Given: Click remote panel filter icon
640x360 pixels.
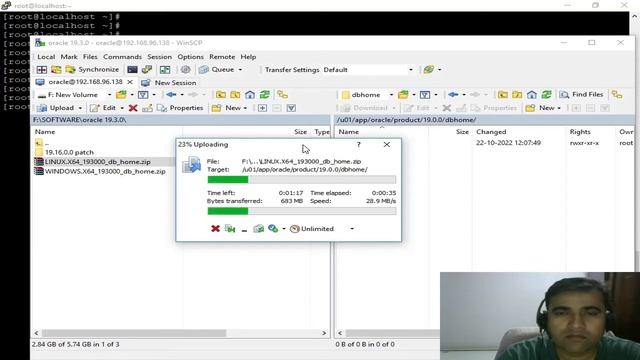Looking at the screenshot, I should 425,95.
